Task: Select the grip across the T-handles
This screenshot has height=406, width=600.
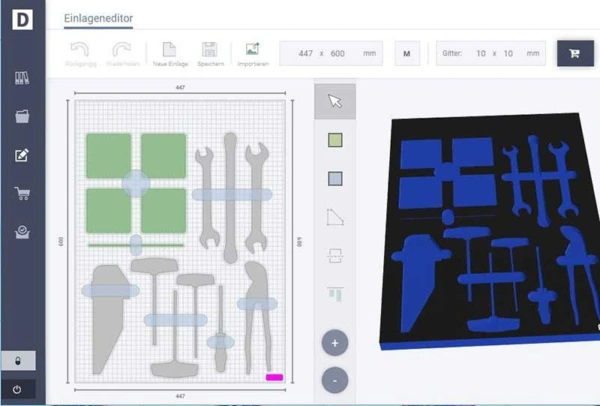Action: point(176,320)
